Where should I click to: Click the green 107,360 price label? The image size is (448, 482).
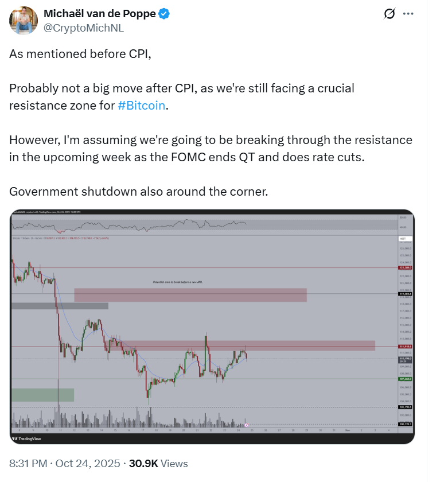point(406,379)
